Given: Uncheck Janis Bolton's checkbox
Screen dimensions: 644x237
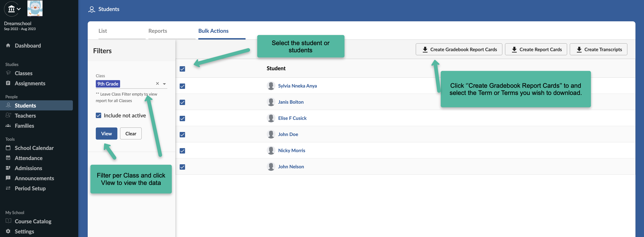Looking at the screenshot, I should (x=182, y=102).
